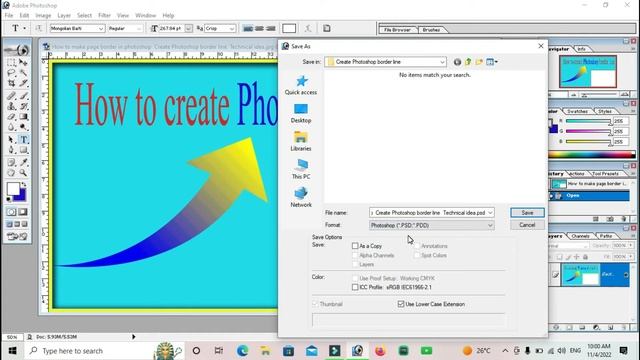Click Create Warped Text icon
The image size is (640, 360).
(x=308, y=28)
